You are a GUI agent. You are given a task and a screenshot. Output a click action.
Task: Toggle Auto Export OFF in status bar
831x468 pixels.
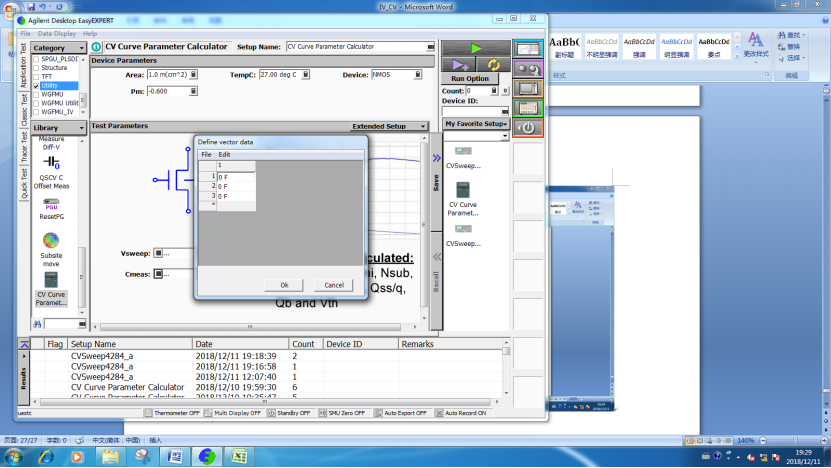pyautogui.click(x=401, y=413)
